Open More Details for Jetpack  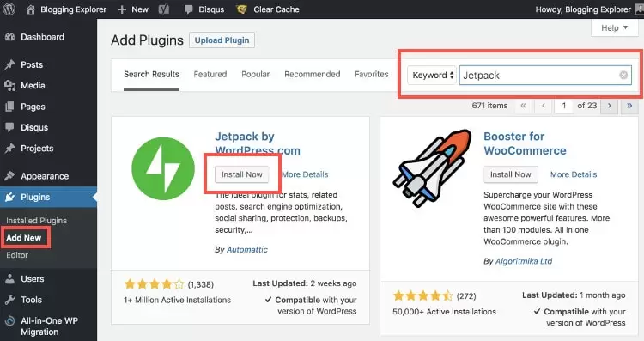point(305,174)
